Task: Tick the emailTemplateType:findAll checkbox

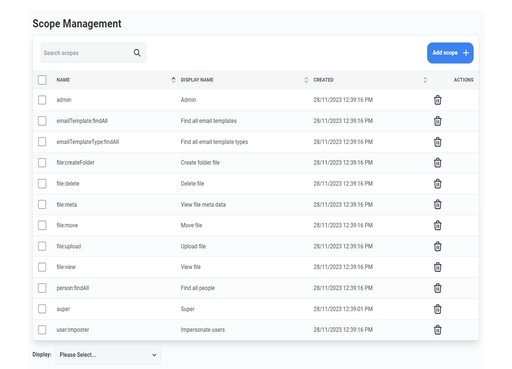Action: (x=42, y=142)
